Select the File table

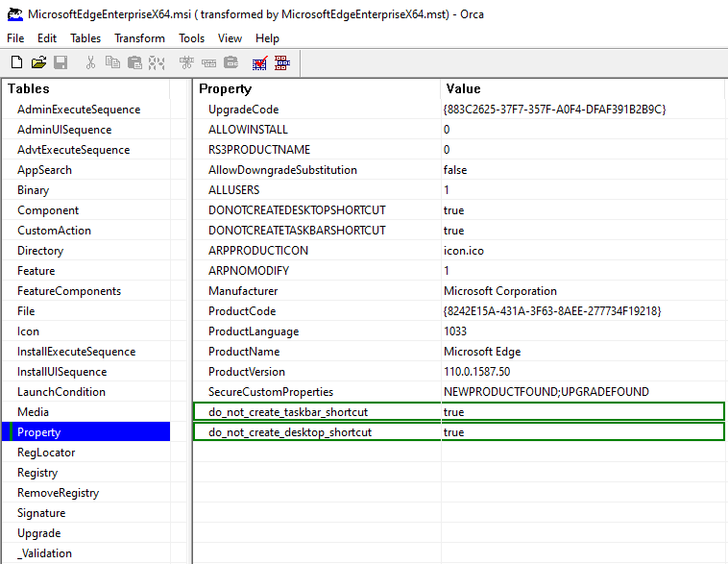pos(26,311)
